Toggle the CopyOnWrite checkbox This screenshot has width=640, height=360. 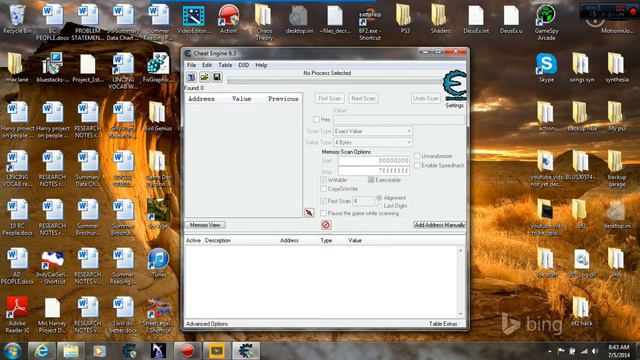(x=324, y=189)
